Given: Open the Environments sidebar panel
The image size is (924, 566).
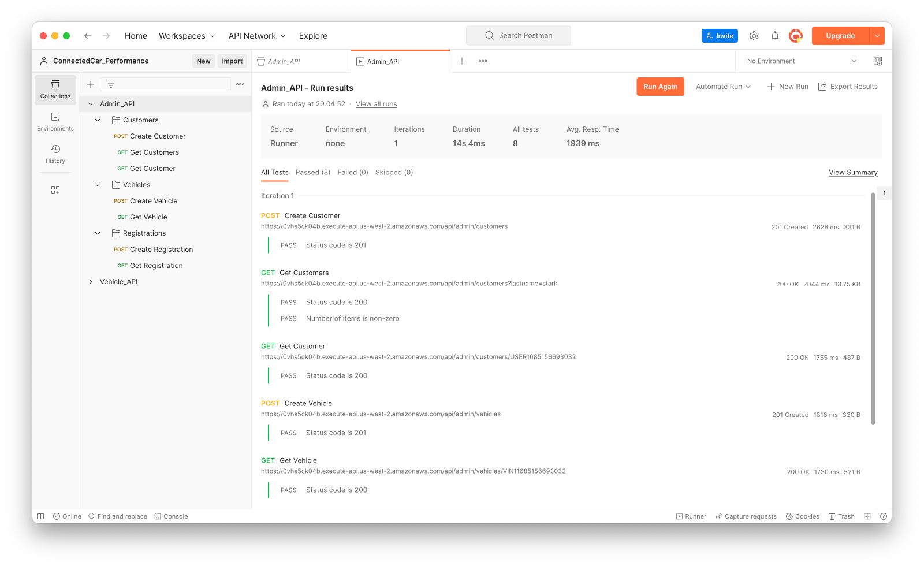Looking at the screenshot, I should tap(55, 122).
